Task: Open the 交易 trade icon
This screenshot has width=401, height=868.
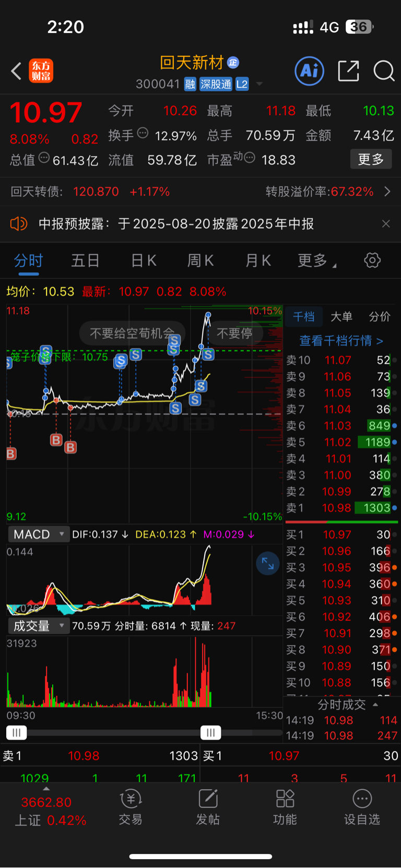Action: (x=131, y=807)
